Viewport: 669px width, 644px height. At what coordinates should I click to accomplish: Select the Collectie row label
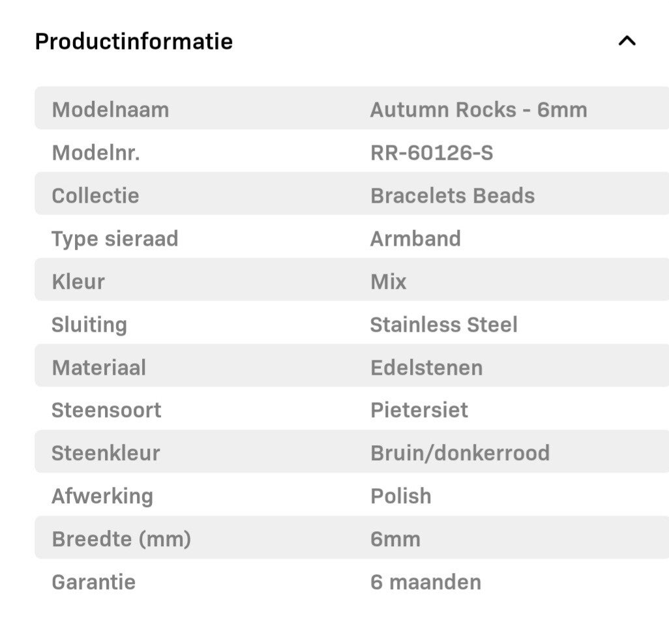click(95, 196)
